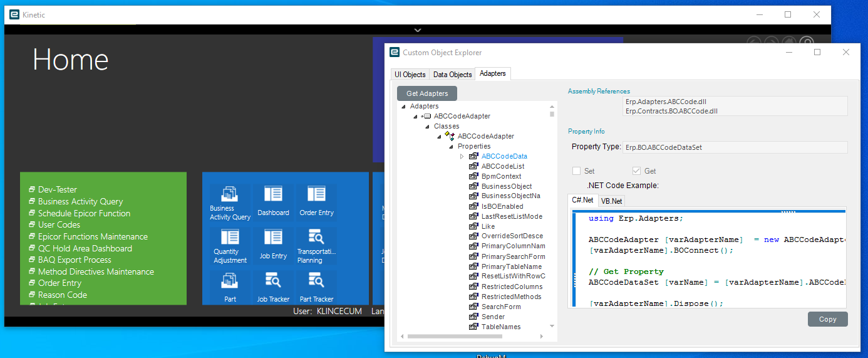Click Erp.Contracts.BO.ABCCode.dll assembly reference
This screenshot has width=868, height=358.
[671, 111]
